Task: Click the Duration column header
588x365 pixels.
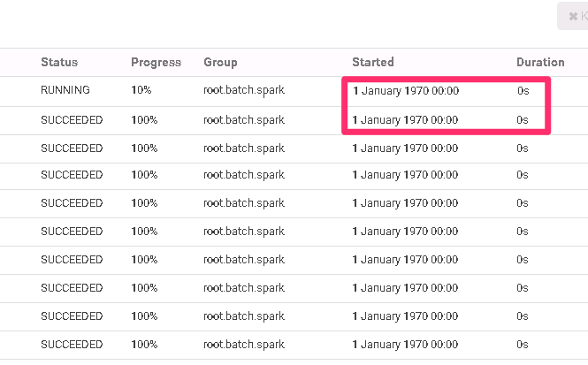Action: [540, 63]
